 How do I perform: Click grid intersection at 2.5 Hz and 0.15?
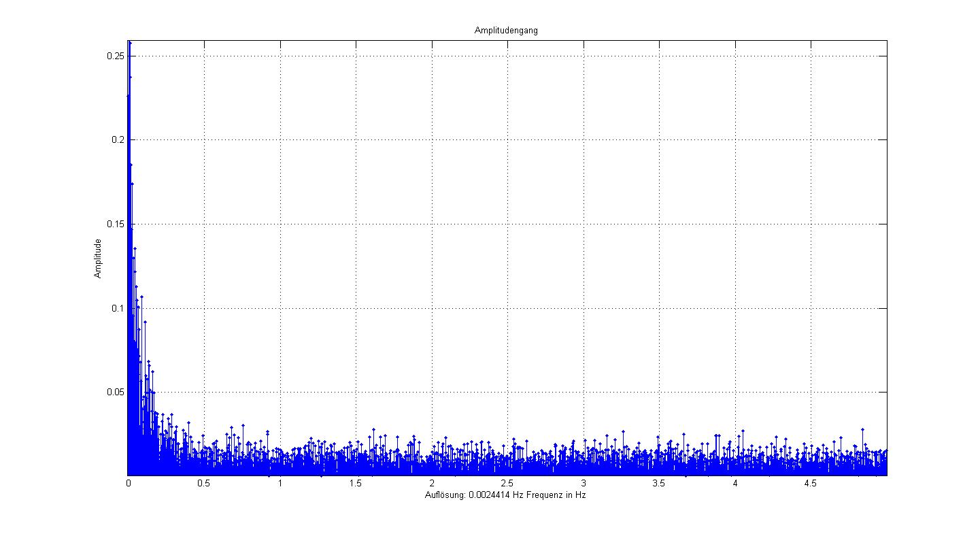[507, 224]
